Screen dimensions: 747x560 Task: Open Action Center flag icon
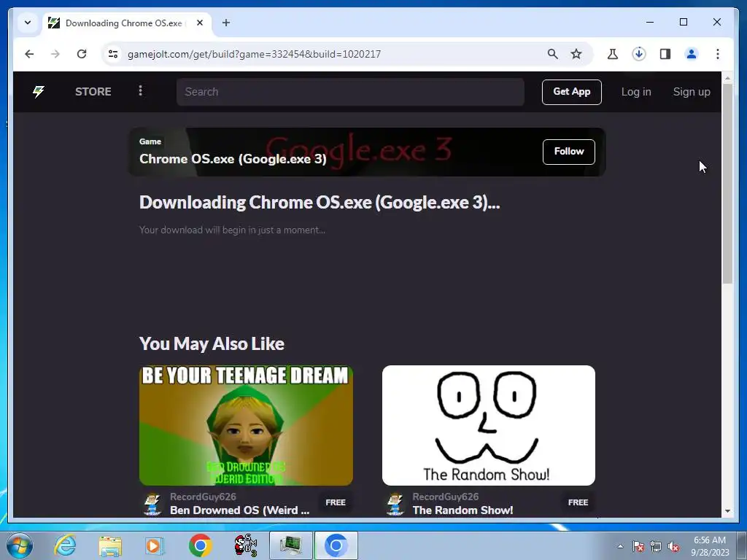(638, 546)
